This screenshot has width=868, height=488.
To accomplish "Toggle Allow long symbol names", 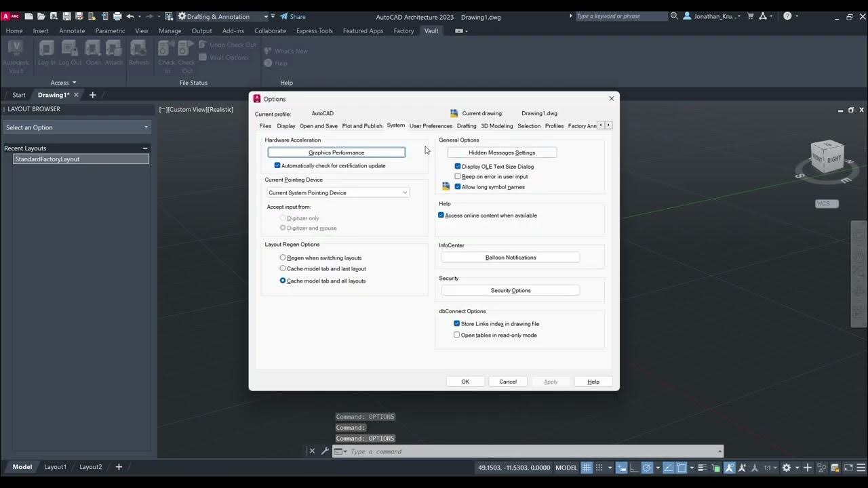I will pos(458,186).
